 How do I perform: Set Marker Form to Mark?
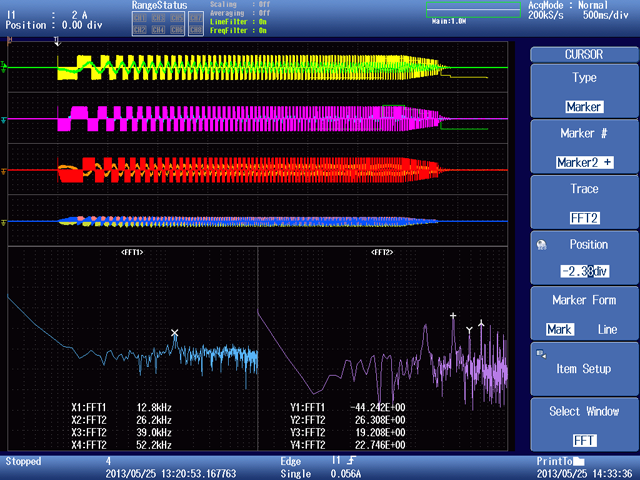[x=559, y=329]
